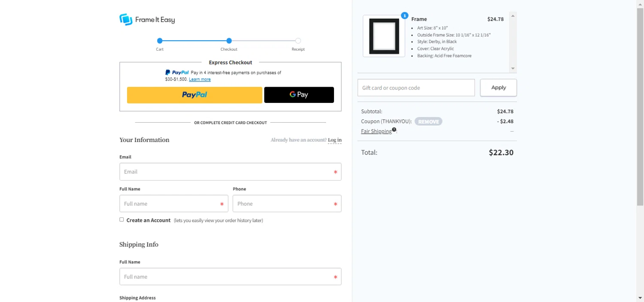
Task: Open the Fair Shipping info link
Action: [376, 131]
